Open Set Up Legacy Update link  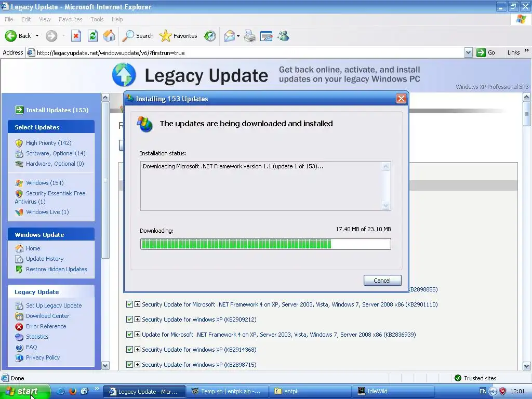point(54,305)
